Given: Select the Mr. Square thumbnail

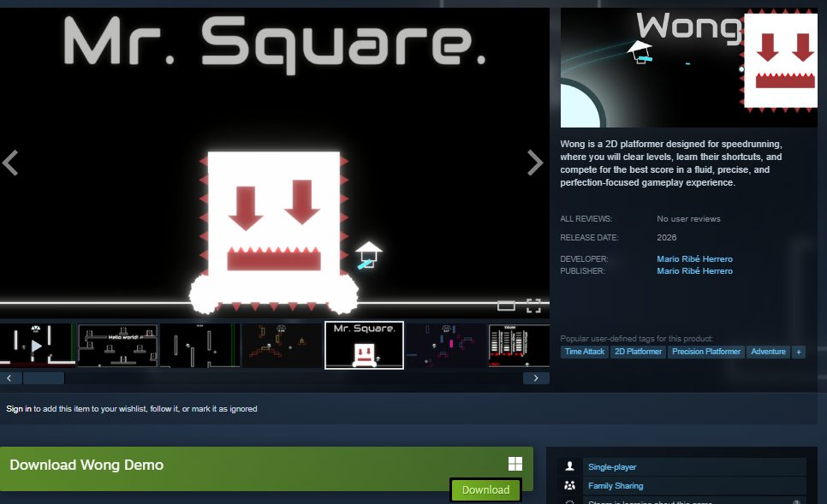Looking at the screenshot, I should pyautogui.click(x=364, y=346).
